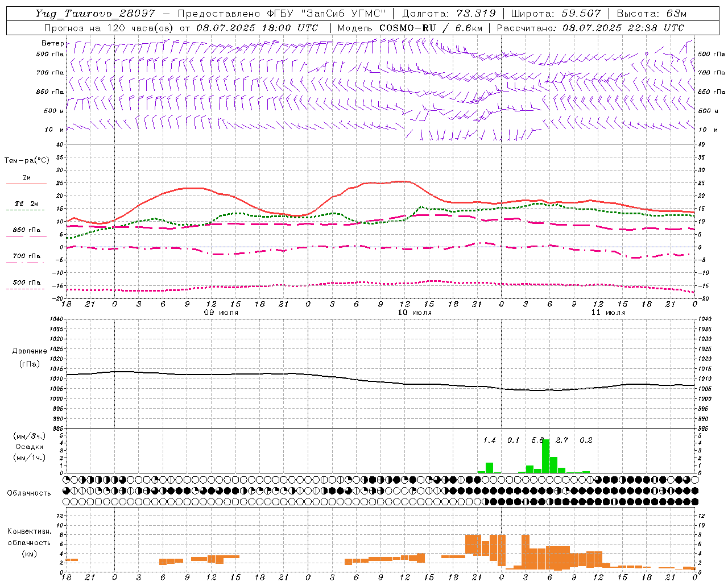
Task: Click the 0.1 precipitation total
Action: coord(513,440)
